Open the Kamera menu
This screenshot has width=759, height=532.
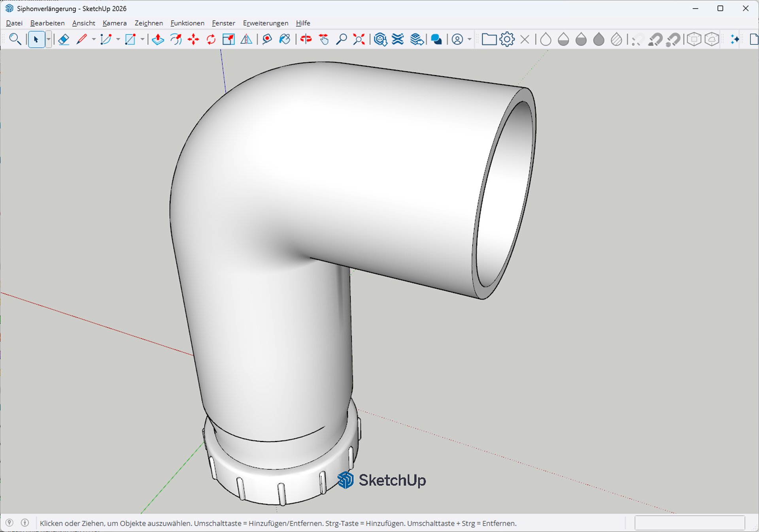tap(115, 23)
